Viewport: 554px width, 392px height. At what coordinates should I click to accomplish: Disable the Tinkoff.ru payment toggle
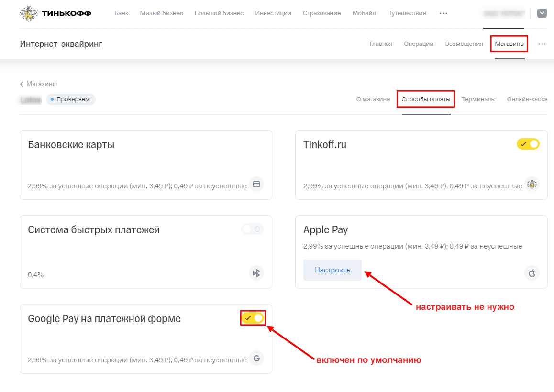tap(528, 144)
